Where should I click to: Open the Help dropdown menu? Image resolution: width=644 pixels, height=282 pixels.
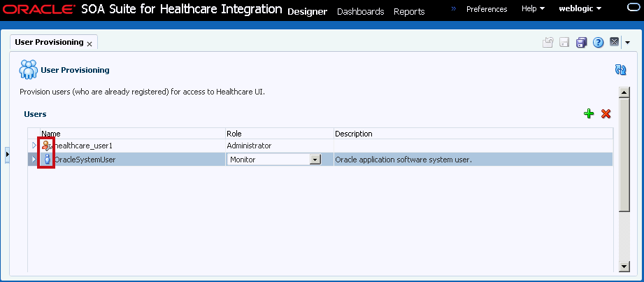coord(533,8)
